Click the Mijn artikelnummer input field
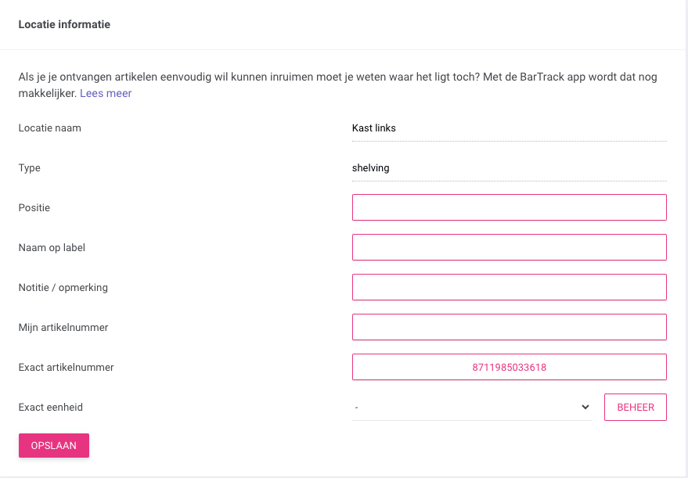 pyautogui.click(x=509, y=327)
